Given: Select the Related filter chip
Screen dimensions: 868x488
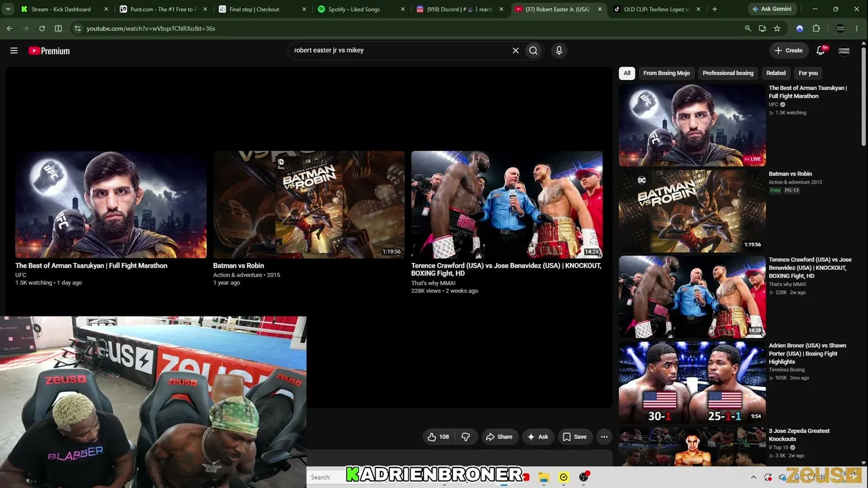Looking at the screenshot, I should [776, 73].
